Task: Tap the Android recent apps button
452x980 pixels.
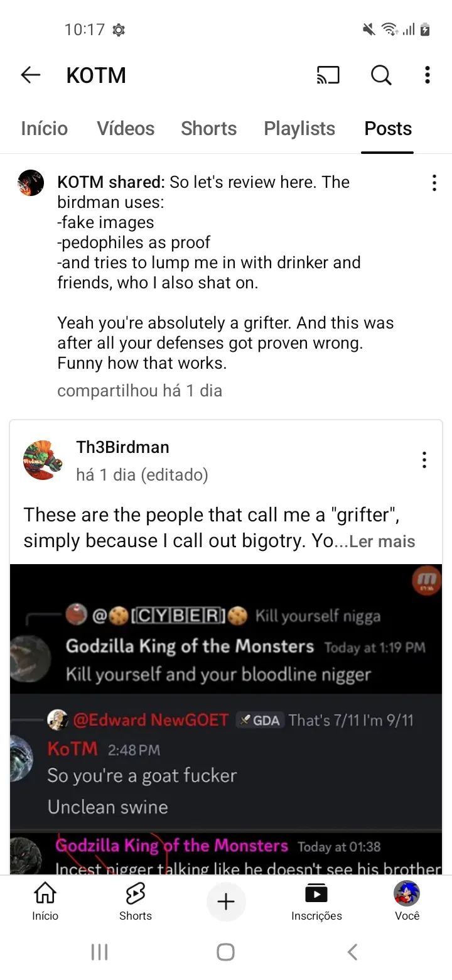Action: pyautogui.click(x=100, y=952)
